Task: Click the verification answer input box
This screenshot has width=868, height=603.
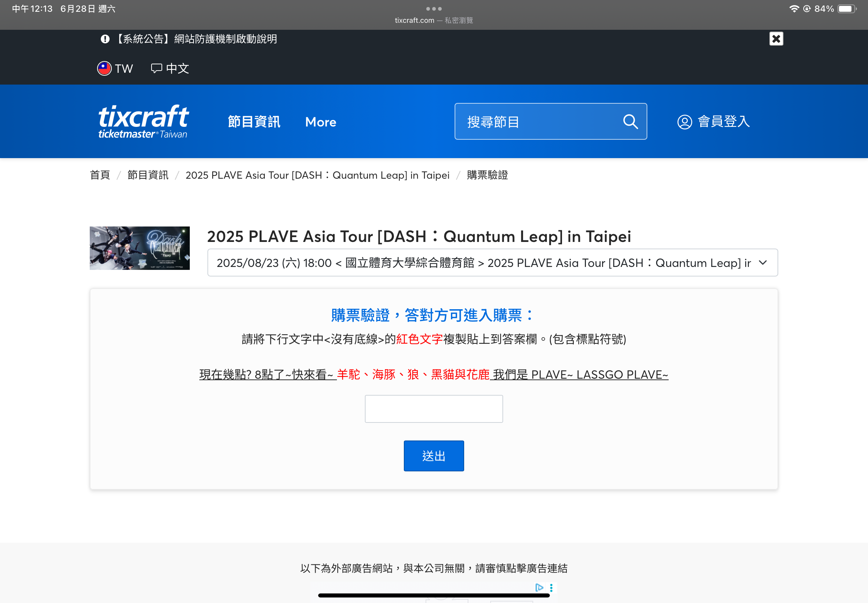Action: tap(433, 409)
